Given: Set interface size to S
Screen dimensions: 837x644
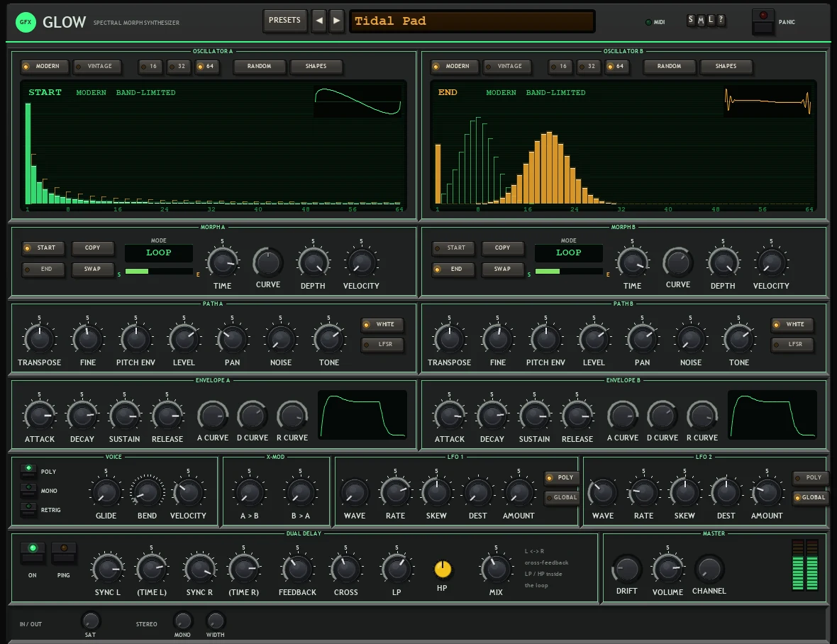Looking at the screenshot, I should coord(691,21).
